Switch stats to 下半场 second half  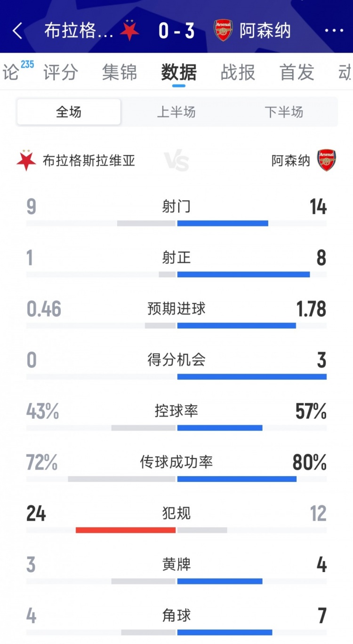tap(284, 112)
